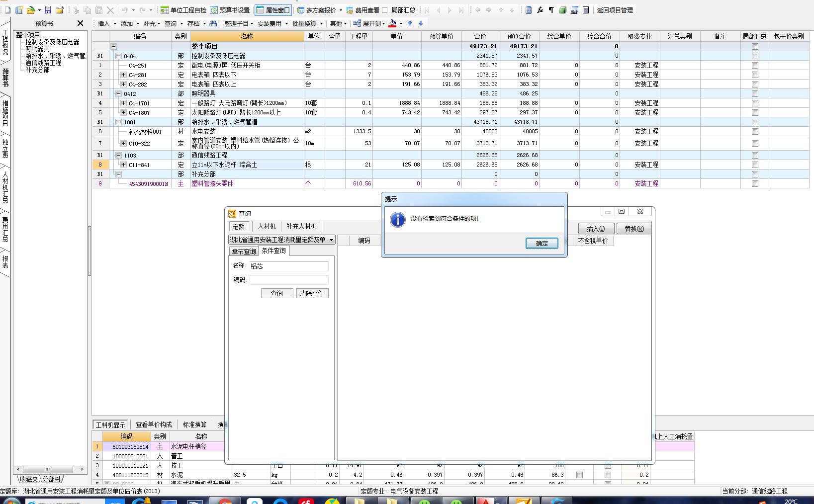
Task: Open the 插入 menu in secondary toolbar
Action: pyautogui.click(x=106, y=23)
